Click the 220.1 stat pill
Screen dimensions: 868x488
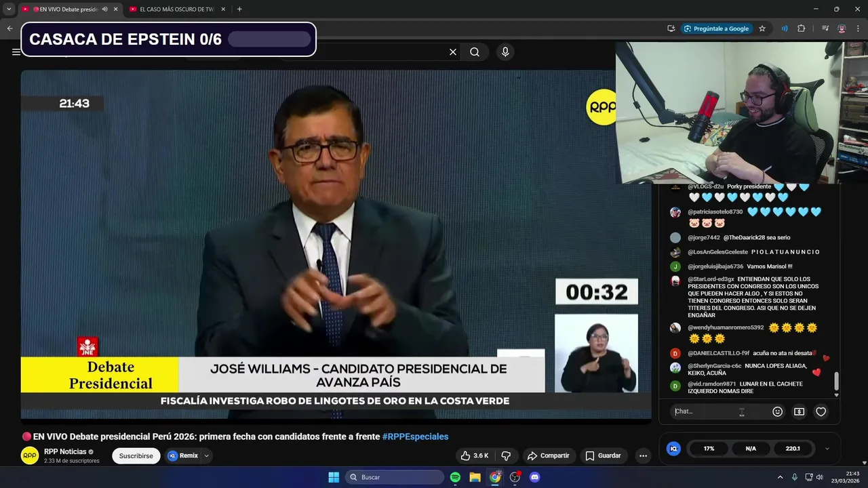[793, 449]
